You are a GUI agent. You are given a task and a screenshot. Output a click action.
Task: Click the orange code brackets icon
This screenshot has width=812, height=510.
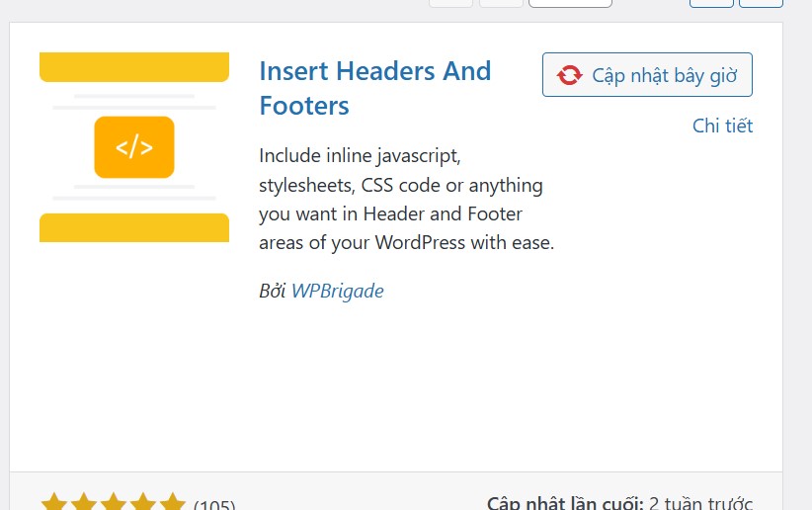tap(134, 147)
